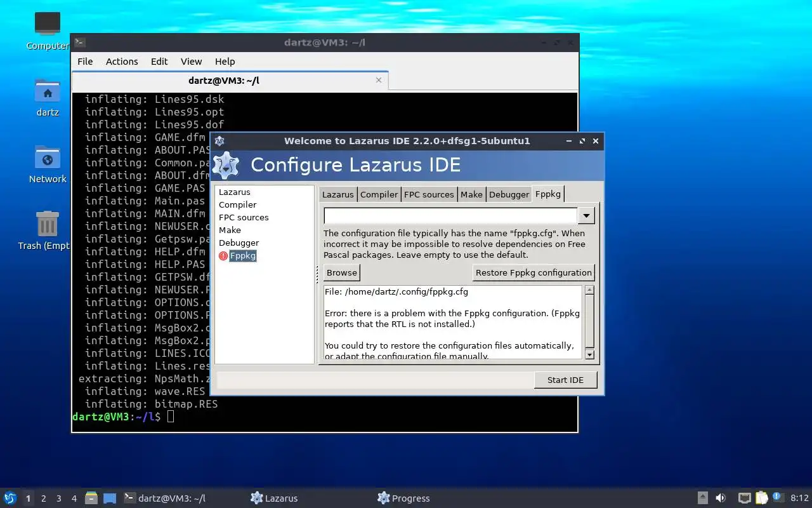Click the Lazarus cheetah logo in header

225,165
